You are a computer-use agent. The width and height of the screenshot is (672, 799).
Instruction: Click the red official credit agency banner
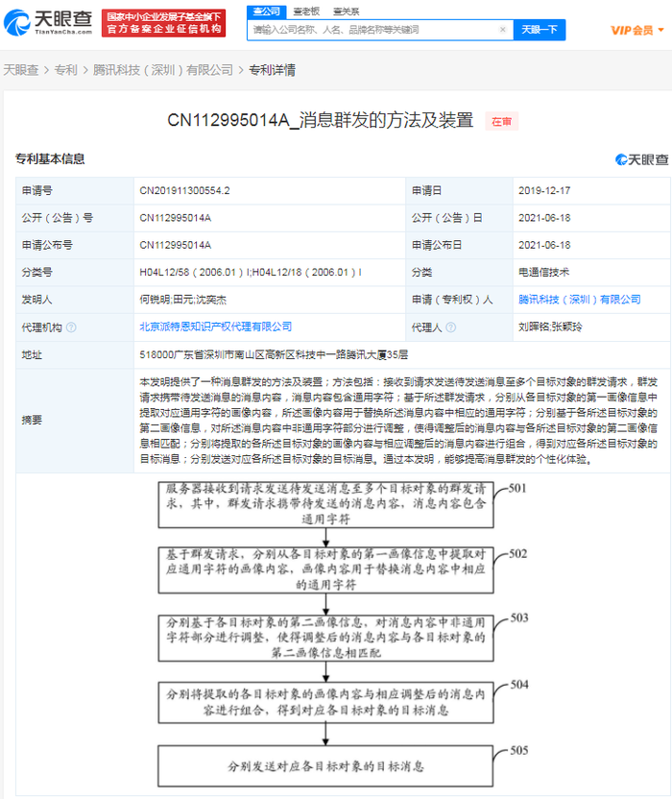[x=163, y=23]
